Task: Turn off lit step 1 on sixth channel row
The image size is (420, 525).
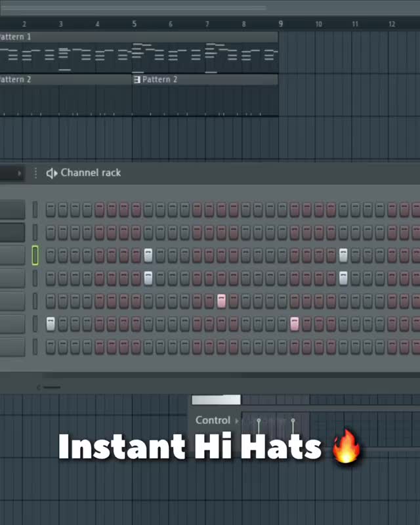Action: click(51, 324)
